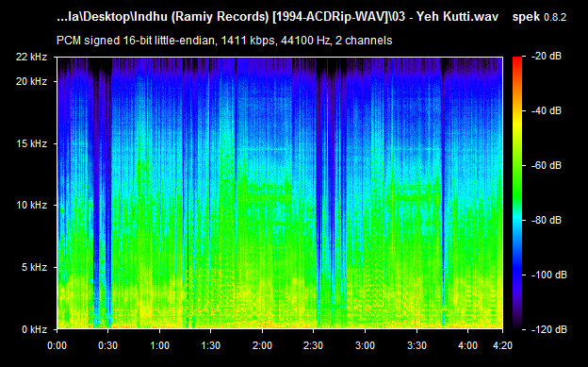Viewport: 588px width, 367px height.
Task: Click the 3:30 time axis label
Action: [416, 345]
